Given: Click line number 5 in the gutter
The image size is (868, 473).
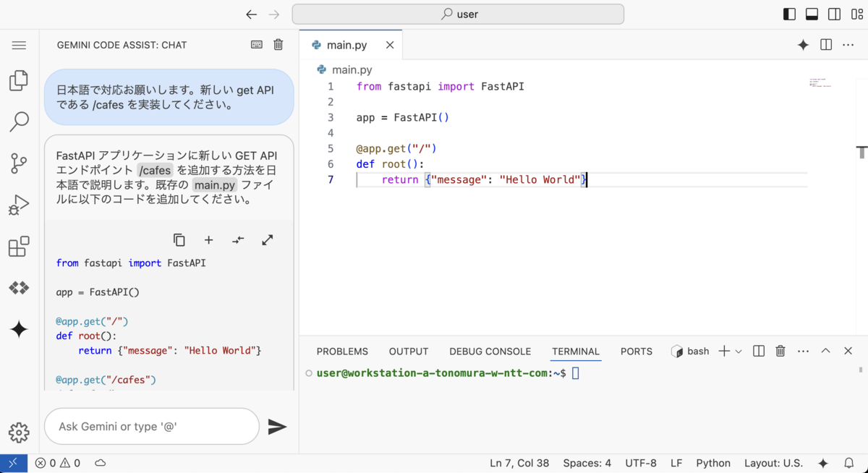Looking at the screenshot, I should coord(331,148).
